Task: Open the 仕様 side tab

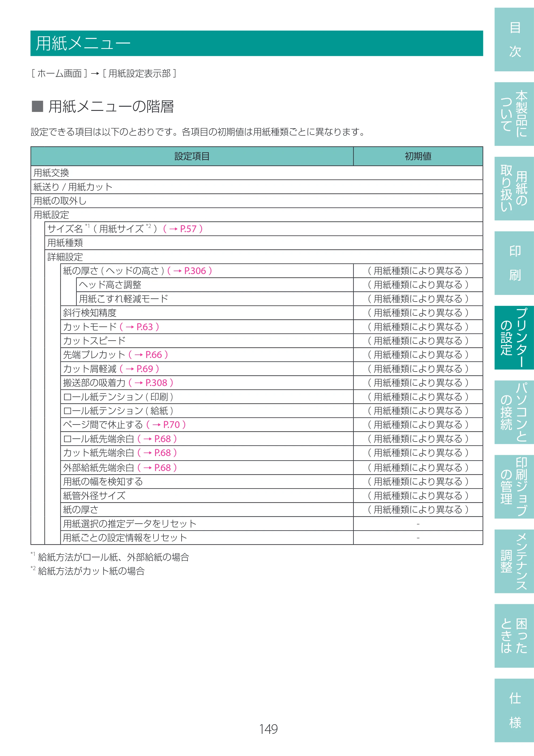Action: point(514,710)
